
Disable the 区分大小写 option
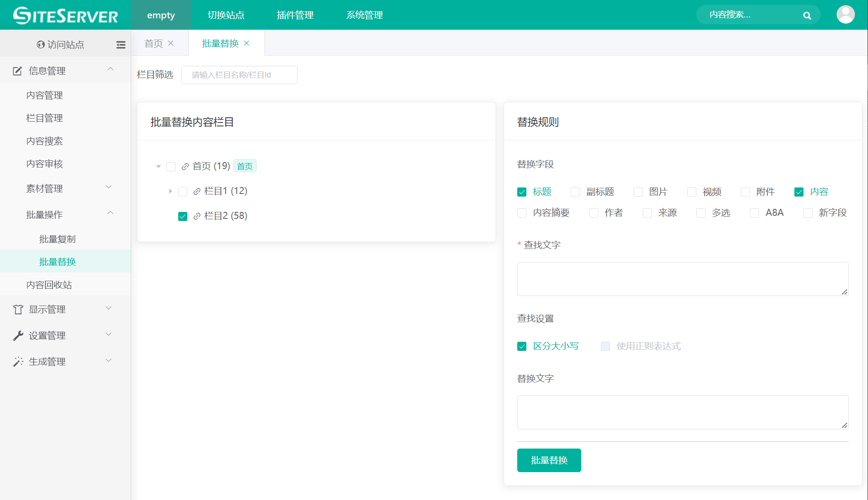tap(522, 347)
